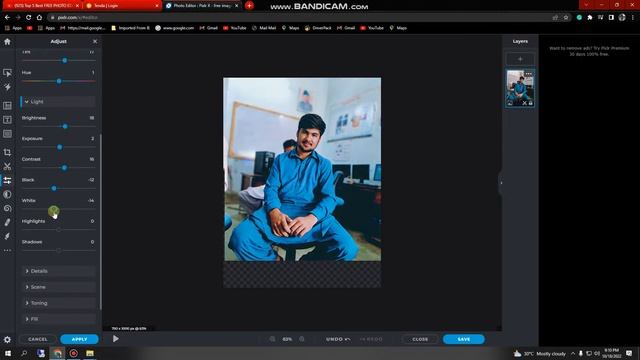Screen dimensions: 640x360
Task: Reload the page
Action: click(x=29, y=18)
